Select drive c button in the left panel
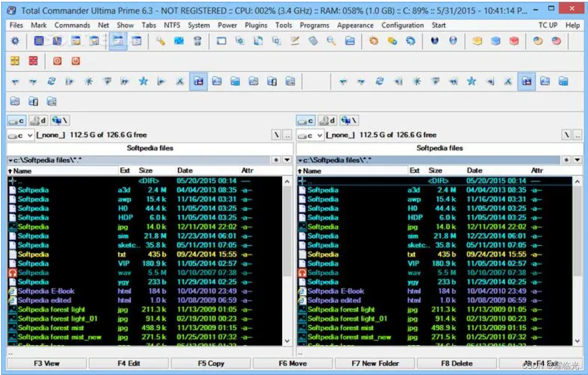 click(17, 121)
